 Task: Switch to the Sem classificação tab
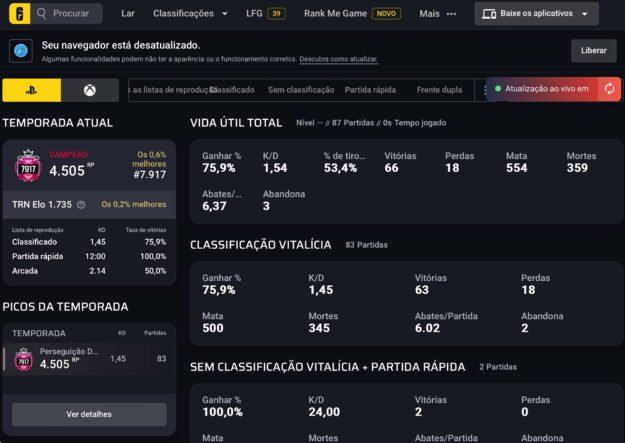click(x=301, y=90)
